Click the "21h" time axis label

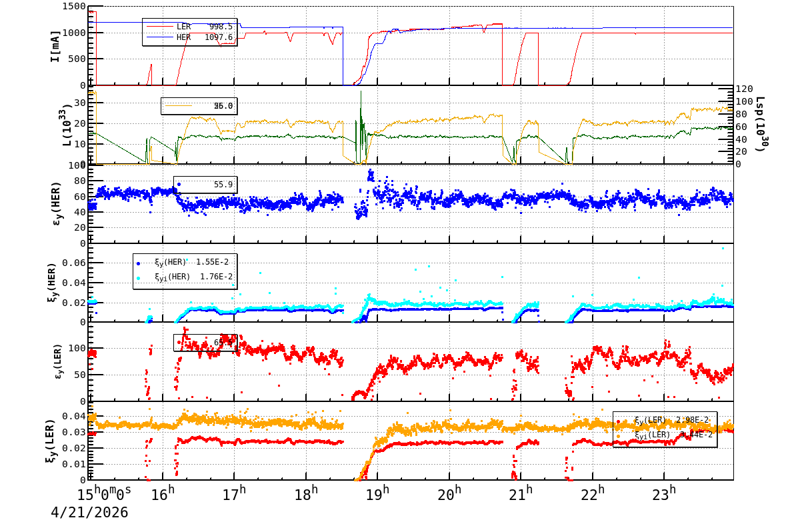point(521,494)
